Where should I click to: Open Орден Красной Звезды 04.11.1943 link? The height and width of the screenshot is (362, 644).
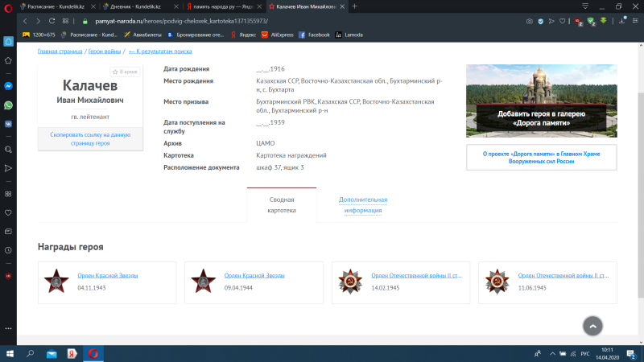tap(108, 275)
